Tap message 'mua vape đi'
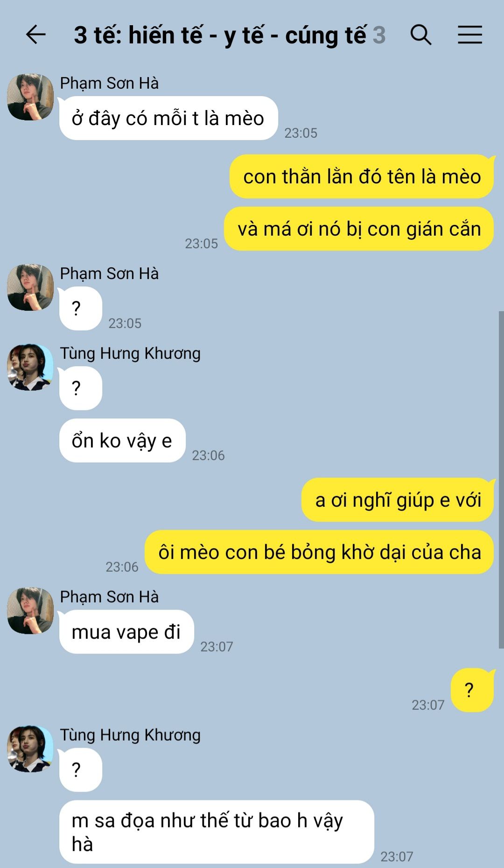This screenshot has width=504, height=868. (x=126, y=632)
